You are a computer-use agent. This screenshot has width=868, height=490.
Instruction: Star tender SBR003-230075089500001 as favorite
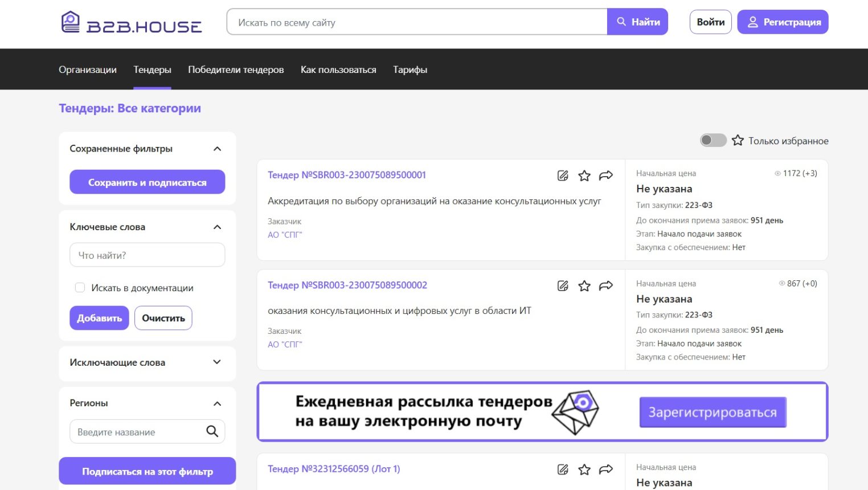click(x=584, y=175)
